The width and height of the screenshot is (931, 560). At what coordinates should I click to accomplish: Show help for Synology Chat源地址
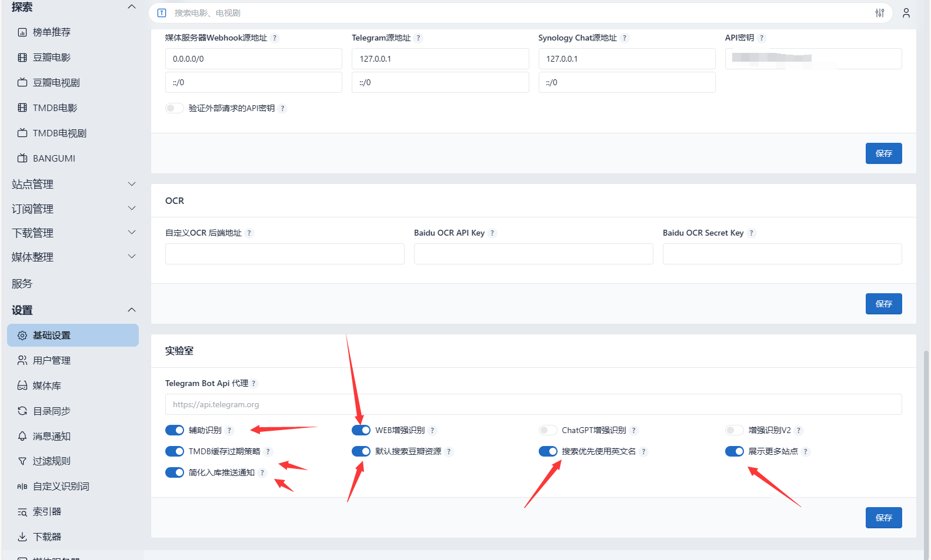[625, 38]
